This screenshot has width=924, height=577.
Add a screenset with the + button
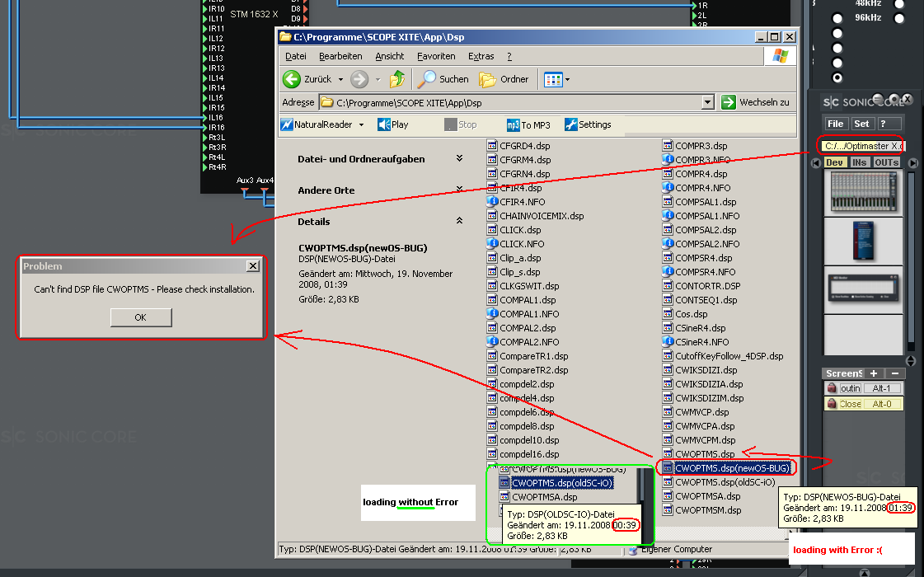[x=874, y=373]
